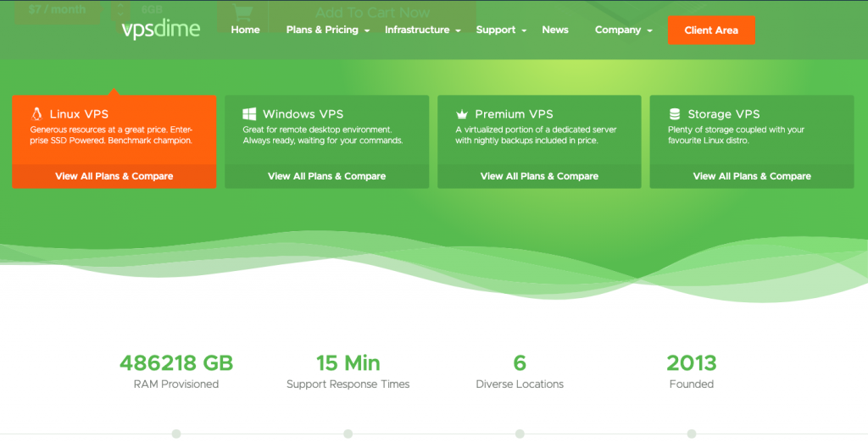This screenshot has width=868, height=442.
Task: Click the 486218 GB statistic
Action: pyautogui.click(x=176, y=363)
